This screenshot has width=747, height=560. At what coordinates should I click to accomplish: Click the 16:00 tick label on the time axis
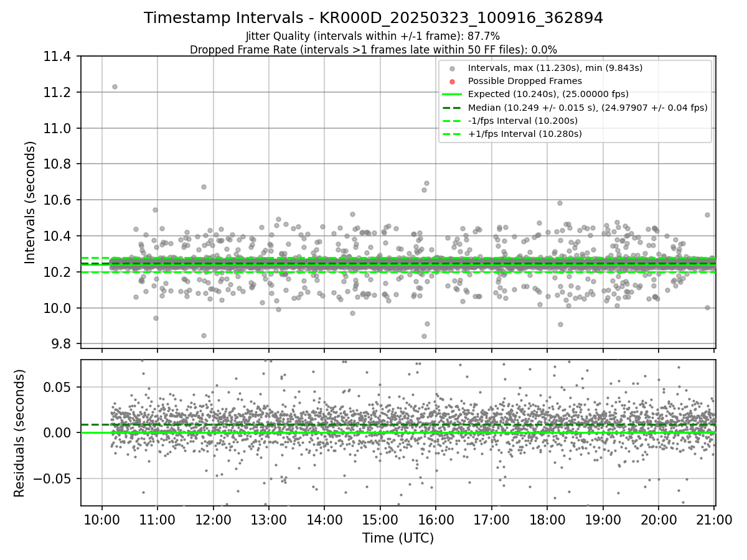click(436, 520)
